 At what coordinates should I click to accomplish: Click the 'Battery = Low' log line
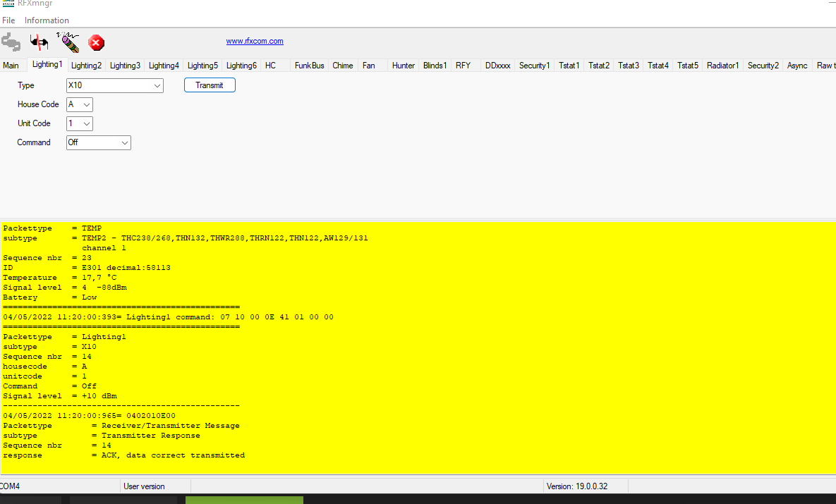[50, 297]
